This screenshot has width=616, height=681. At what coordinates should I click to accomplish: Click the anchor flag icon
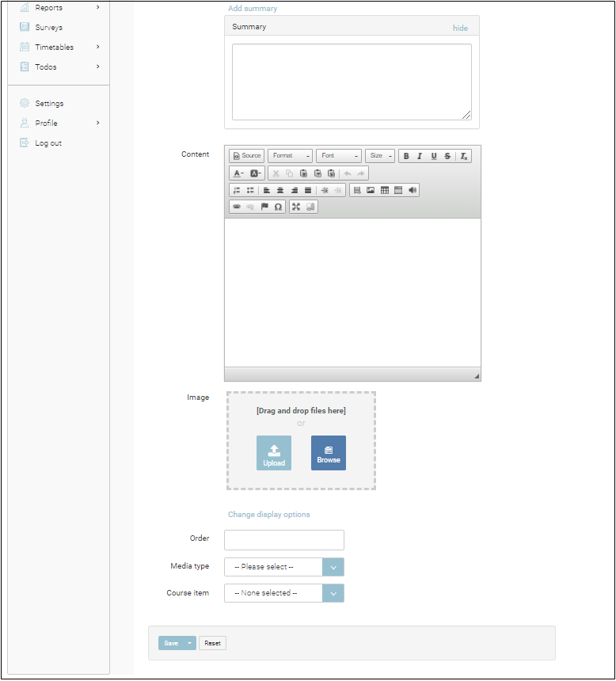pyautogui.click(x=264, y=207)
